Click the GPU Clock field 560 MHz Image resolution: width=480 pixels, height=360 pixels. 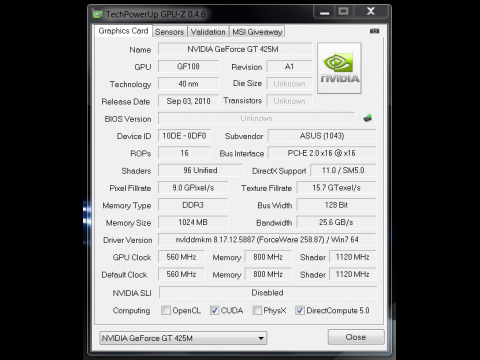[181, 257]
